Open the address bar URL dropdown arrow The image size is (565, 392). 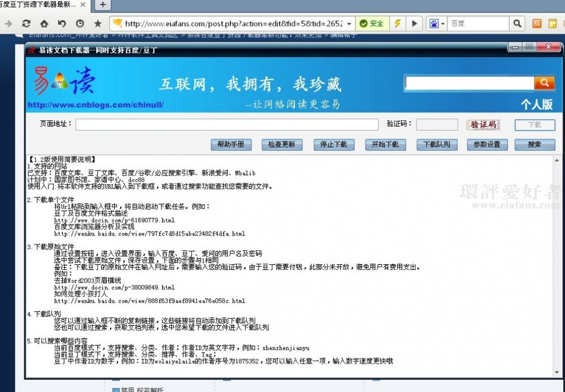(349, 24)
